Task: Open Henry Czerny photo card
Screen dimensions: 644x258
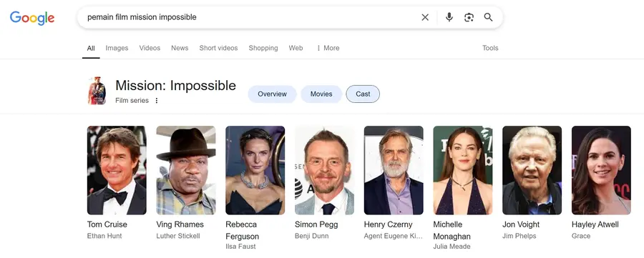Action: 394,170
